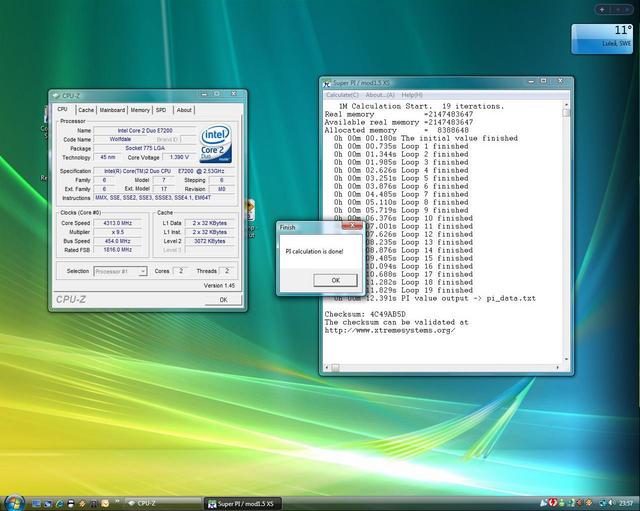
Task: Switch to CPU-Z taskbar button
Action: click(163, 504)
